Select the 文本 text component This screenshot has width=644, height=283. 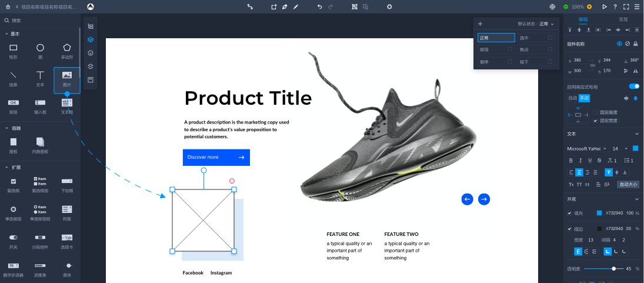point(40,78)
